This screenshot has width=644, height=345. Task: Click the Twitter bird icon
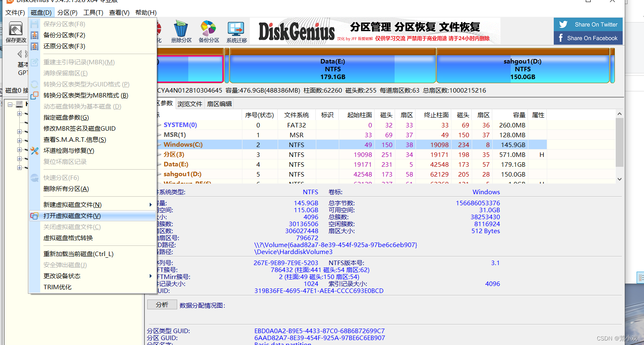563,25
